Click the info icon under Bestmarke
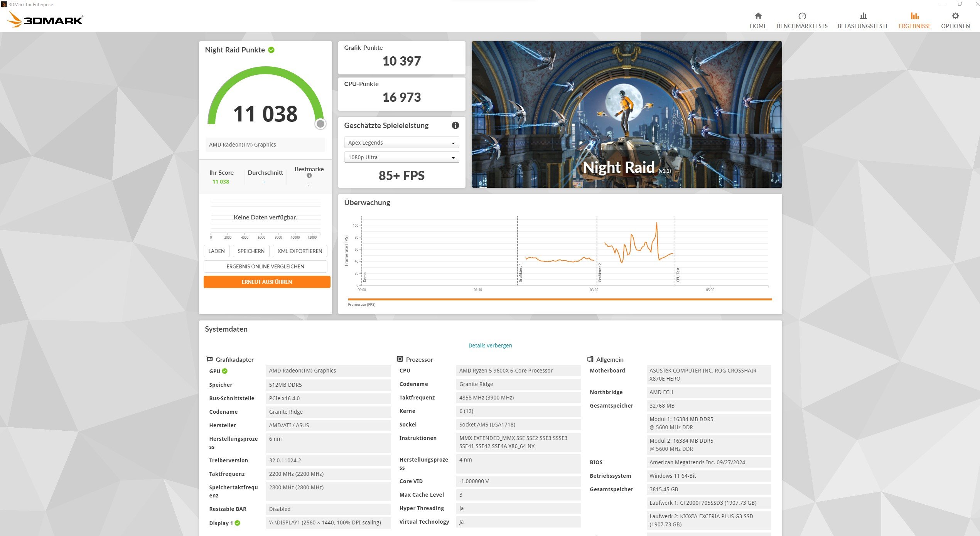Viewport: 980px width, 536px height. [x=309, y=175]
